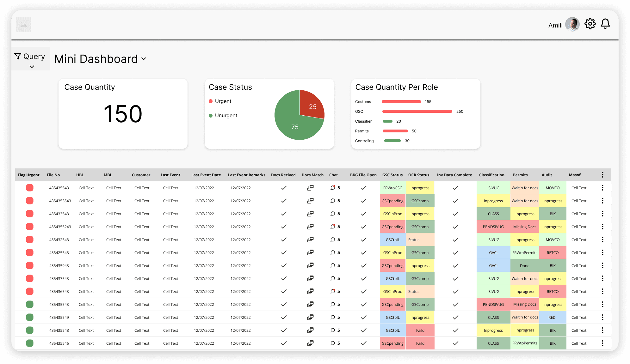
Task: Open row menu for file 435435549
Action: pyautogui.click(x=602, y=317)
